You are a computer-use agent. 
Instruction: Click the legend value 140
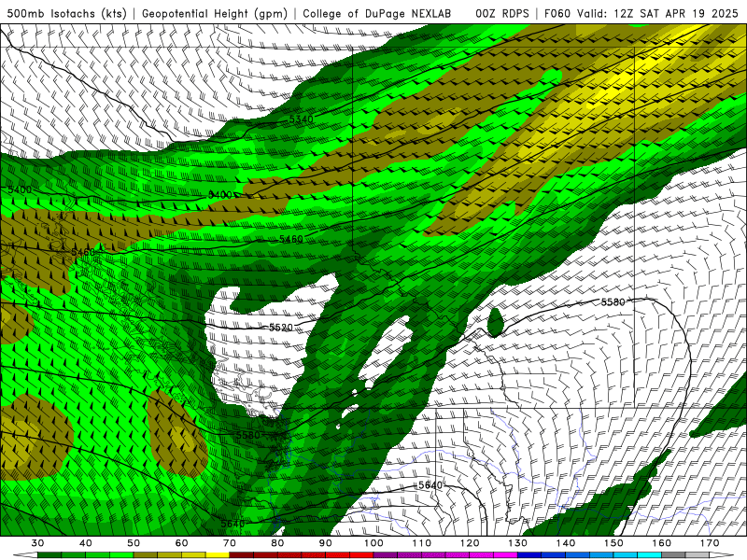(566, 543)
